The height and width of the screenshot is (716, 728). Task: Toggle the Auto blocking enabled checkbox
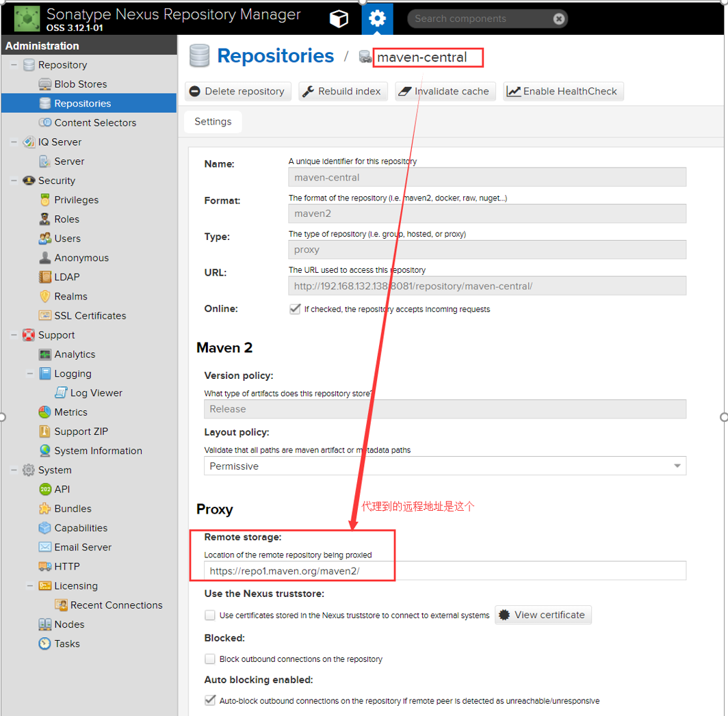(210, 700)
